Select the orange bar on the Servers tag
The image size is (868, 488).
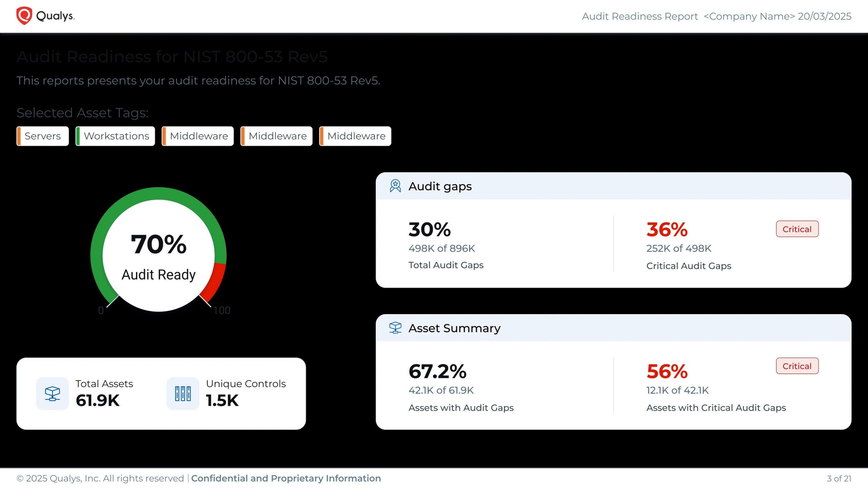pos(20,136)
